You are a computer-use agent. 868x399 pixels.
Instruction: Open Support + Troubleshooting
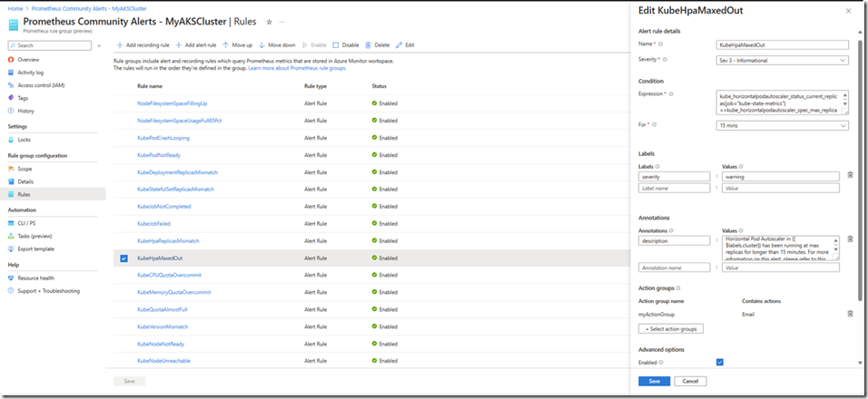coord(48,291)
